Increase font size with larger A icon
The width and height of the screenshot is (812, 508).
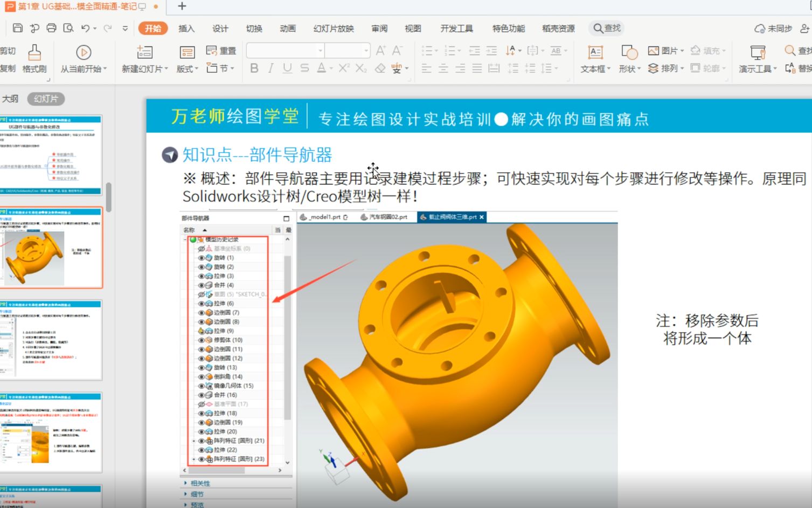coord(381,51)
